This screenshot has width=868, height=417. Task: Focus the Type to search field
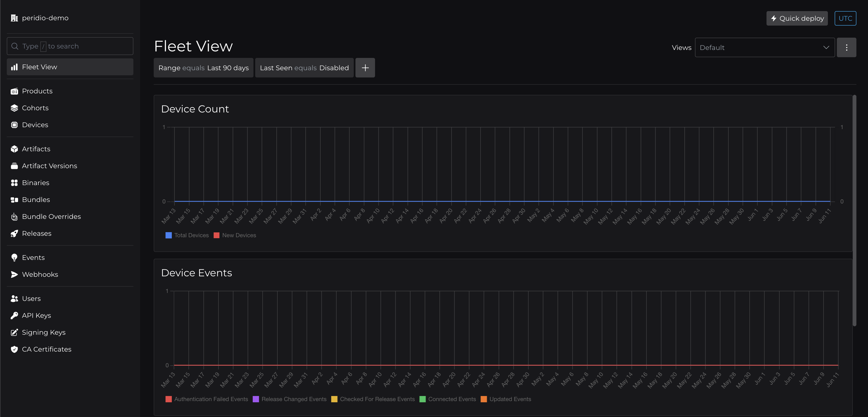point(70,46)
